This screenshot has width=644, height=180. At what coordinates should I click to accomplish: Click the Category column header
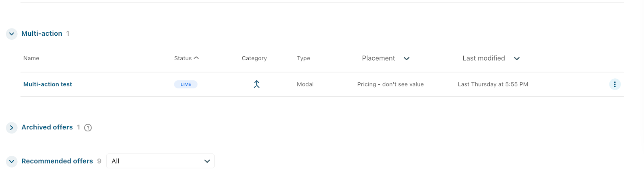coord(254,58)
